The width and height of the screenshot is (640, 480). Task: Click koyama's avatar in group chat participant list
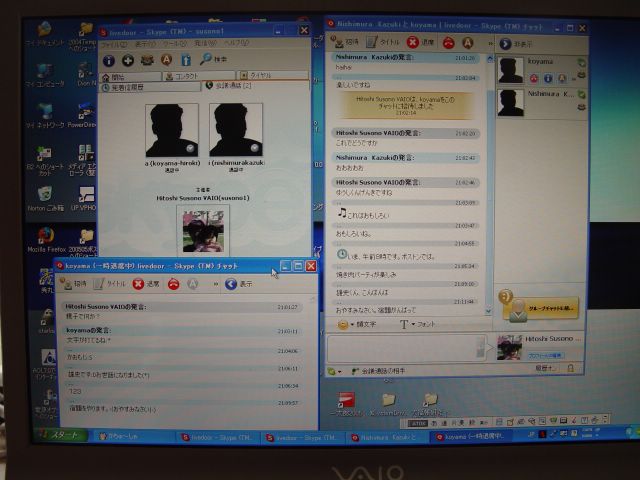click(x=511, y=70)
